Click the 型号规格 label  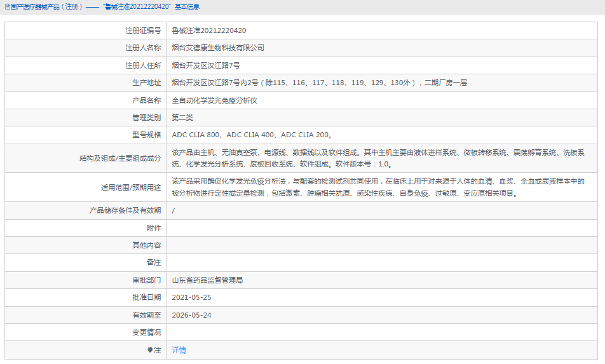coord(146,135)
